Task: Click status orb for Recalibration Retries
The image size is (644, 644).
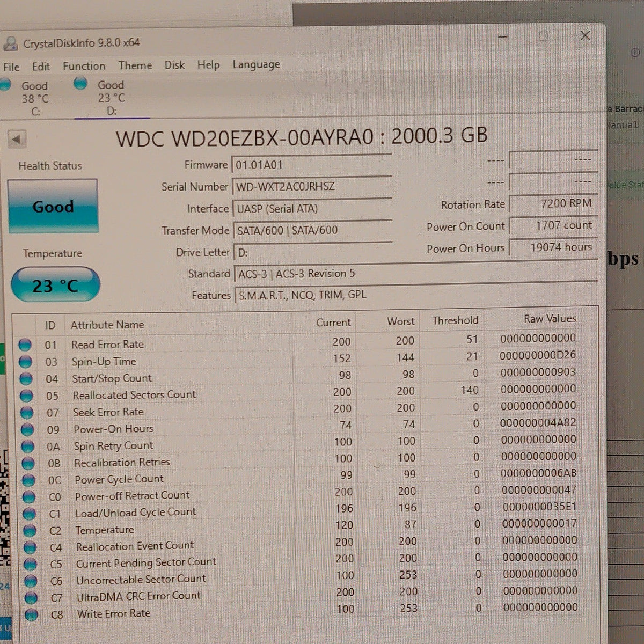Action: click(28, 463)
